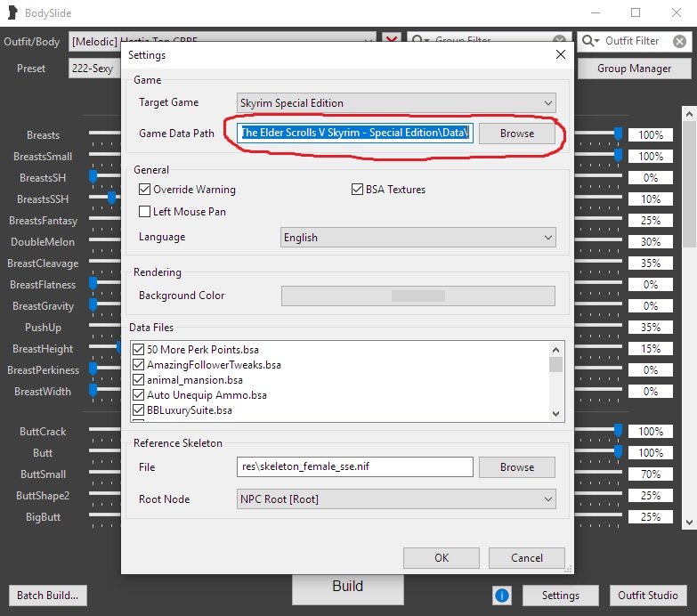The image size is (697, 616).
Task: Clear the Outfit Filter with its X icon
Action: tap(679, 41)
